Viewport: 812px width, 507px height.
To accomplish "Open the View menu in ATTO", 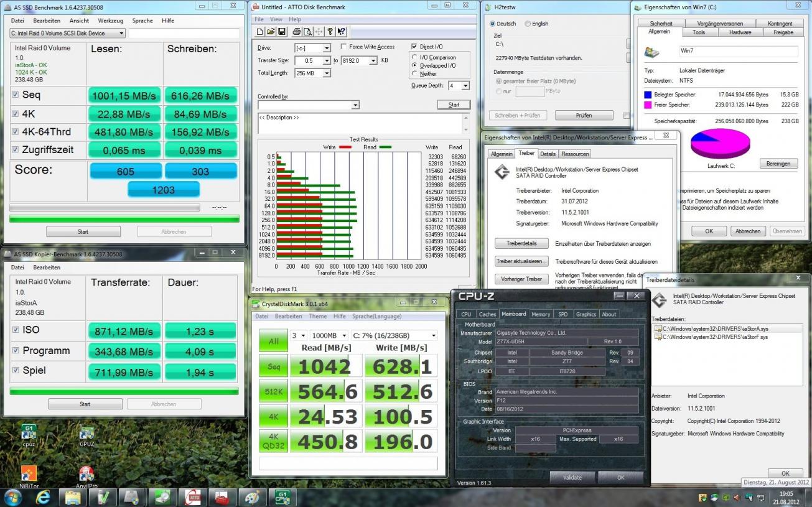I will (x=277, y=19).
